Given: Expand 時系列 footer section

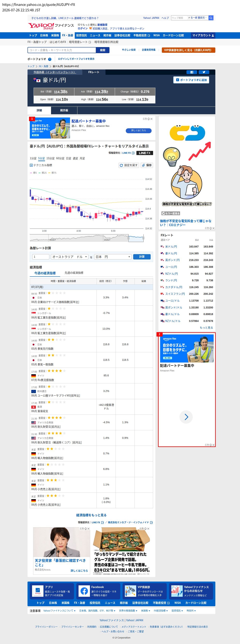Looking at the screenshot, I should pos(191,611).
